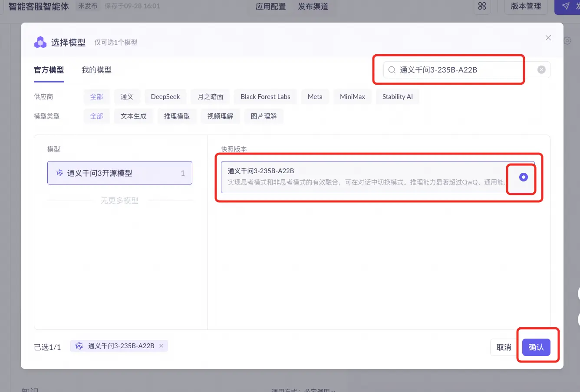Click the 选择模型 hexagon logo icon

click(x=40, y=42)
